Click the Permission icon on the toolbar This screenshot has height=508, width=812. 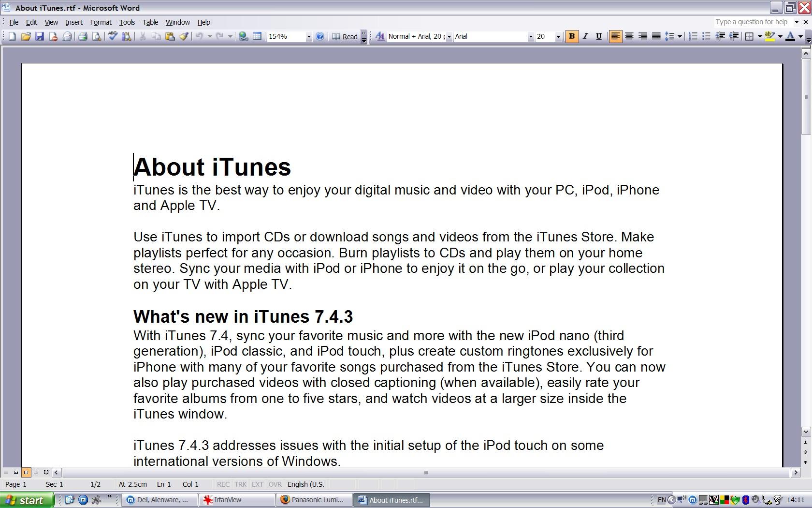53,36
